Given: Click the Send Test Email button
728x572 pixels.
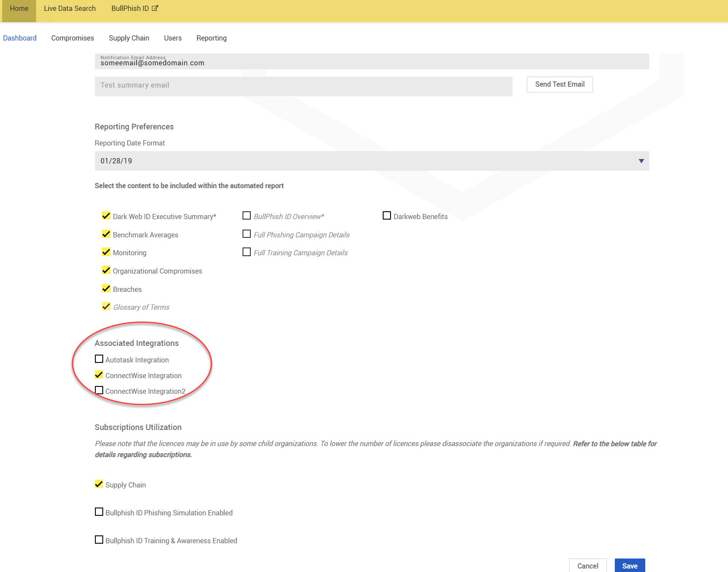Looking at the screenshot, I should [x=559, y=85].
